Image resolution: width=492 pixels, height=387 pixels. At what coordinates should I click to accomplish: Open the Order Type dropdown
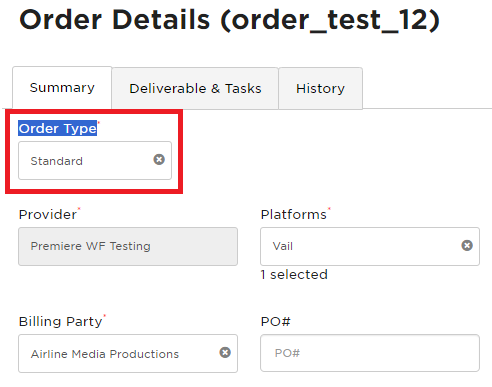95,161
